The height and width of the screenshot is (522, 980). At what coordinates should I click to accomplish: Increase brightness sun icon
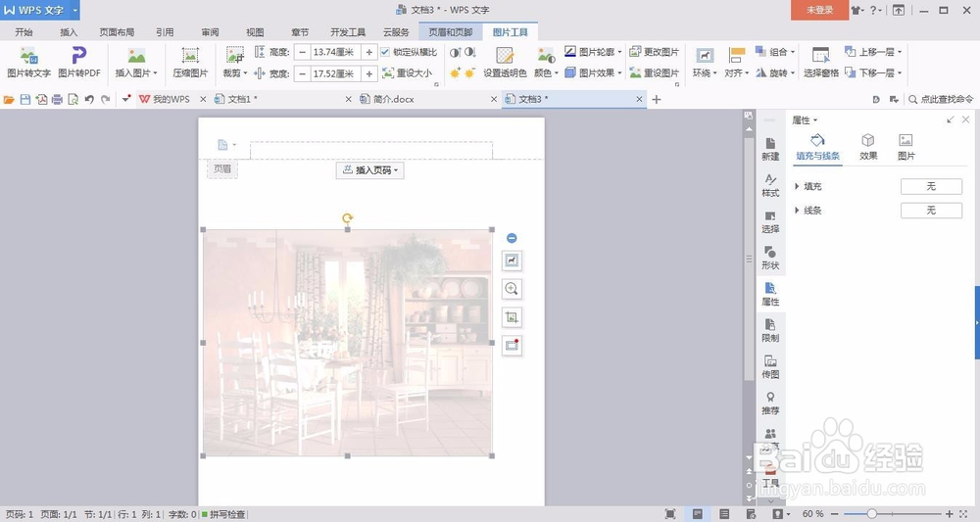[455, 73]
